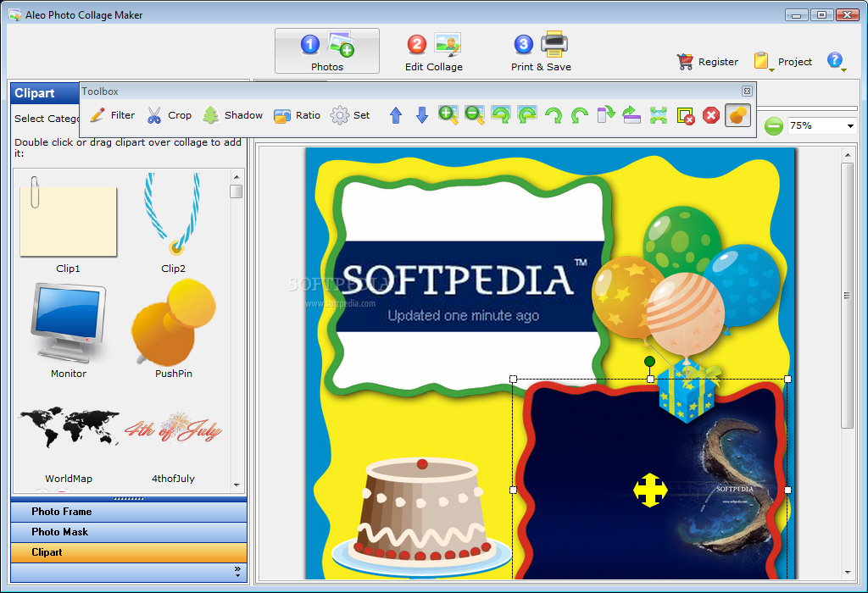868x593 pixels.
Task: Go to step 3 Print & Save
Action: (541, 52)
